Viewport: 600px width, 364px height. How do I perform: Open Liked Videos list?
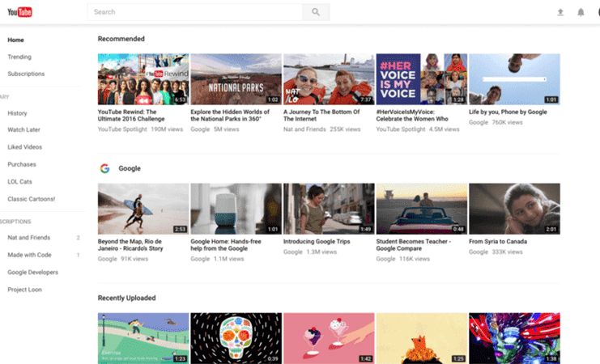pos(25,147)
